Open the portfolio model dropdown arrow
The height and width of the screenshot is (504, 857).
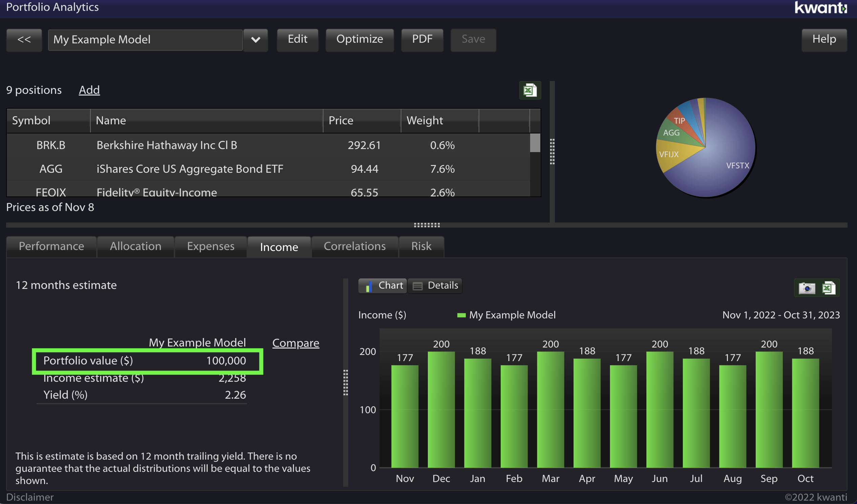pos(255,40)
